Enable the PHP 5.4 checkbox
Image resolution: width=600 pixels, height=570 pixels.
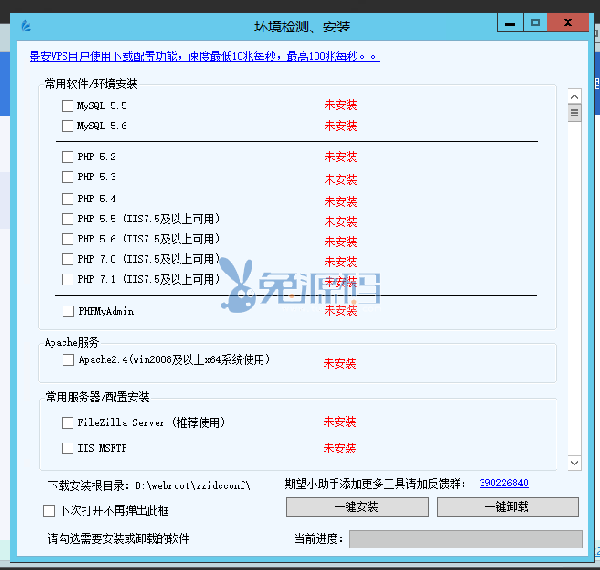[67, 199]
